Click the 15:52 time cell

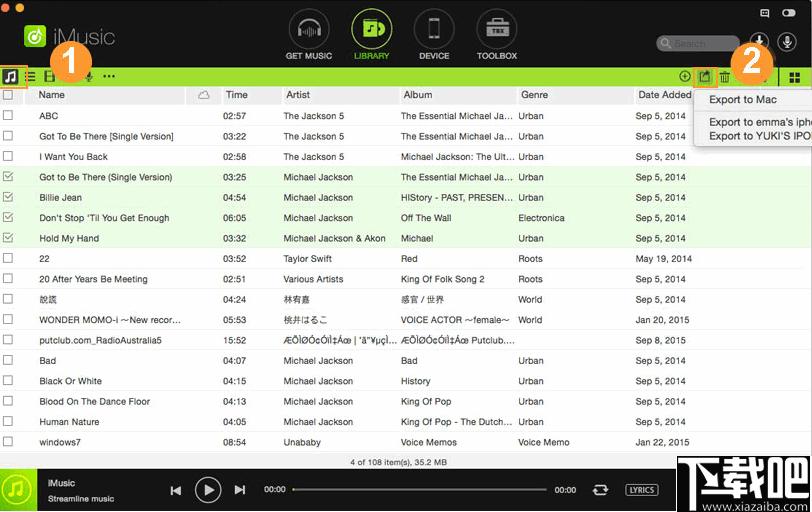tap(235, 341)
